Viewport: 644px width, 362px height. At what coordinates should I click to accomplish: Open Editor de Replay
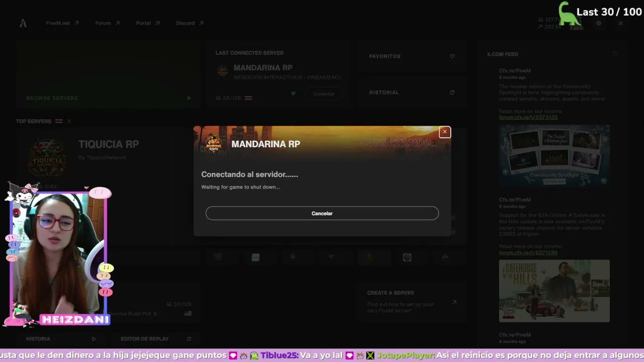point(156,339)
